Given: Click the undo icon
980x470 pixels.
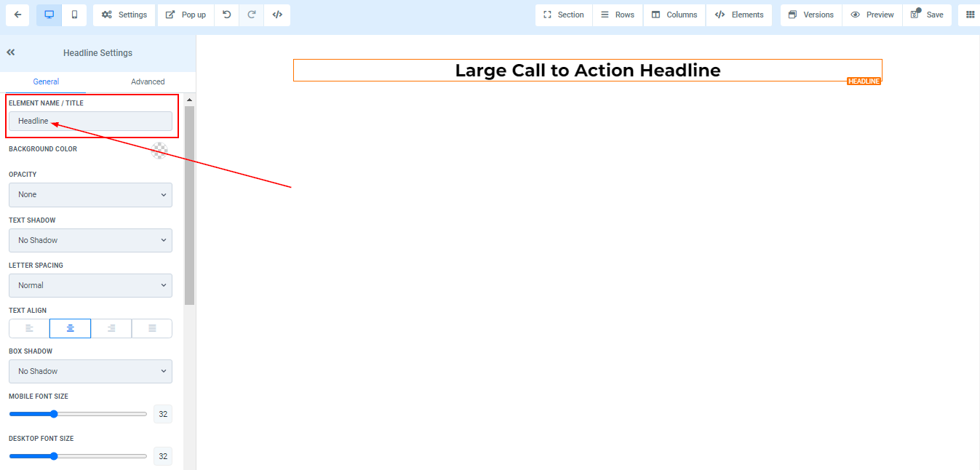Looking at the screenshot, I should tap(227, 15).
